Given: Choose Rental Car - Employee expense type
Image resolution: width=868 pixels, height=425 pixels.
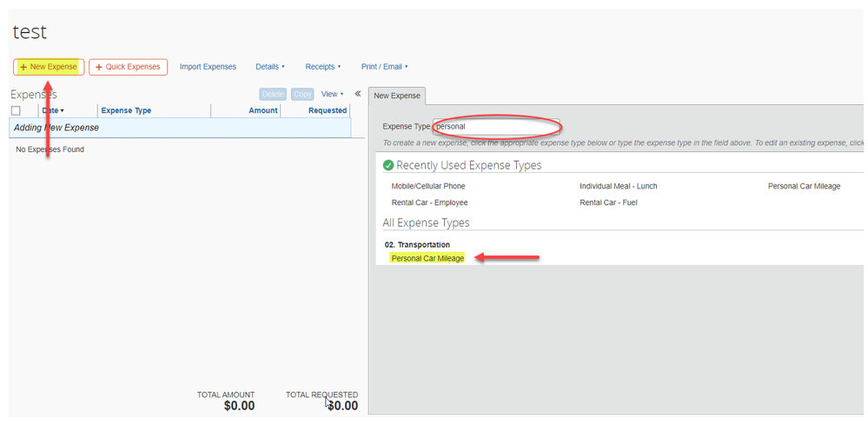Looking at the screenshot, I should [x=429, y=203].
